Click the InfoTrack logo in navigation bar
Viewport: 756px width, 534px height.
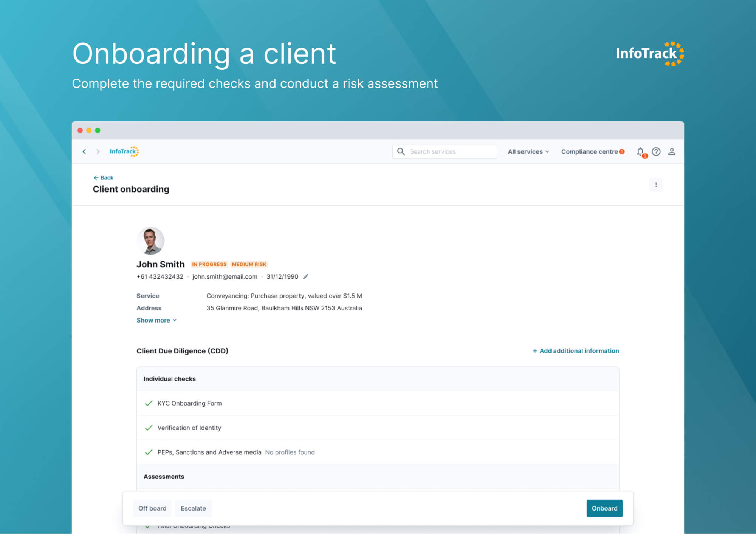coord(124,151)
